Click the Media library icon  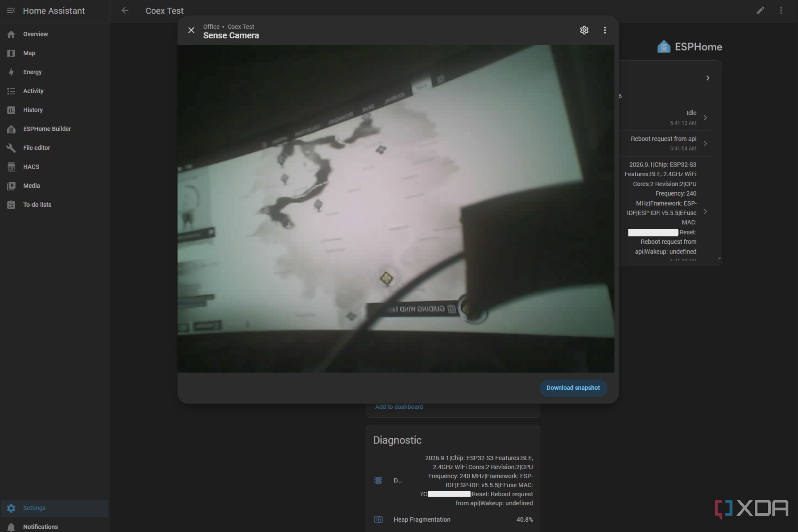pyautogui.click(x=11, y=186)
